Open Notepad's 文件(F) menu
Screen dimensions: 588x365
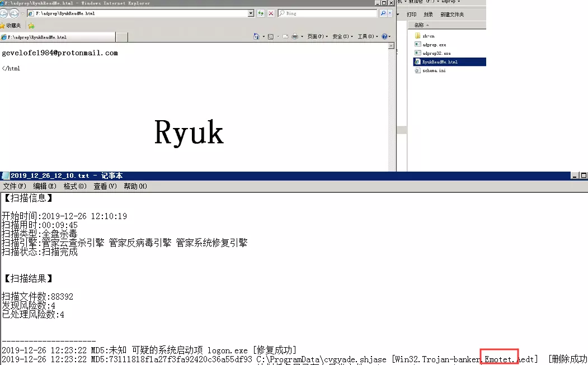(15, 186)
